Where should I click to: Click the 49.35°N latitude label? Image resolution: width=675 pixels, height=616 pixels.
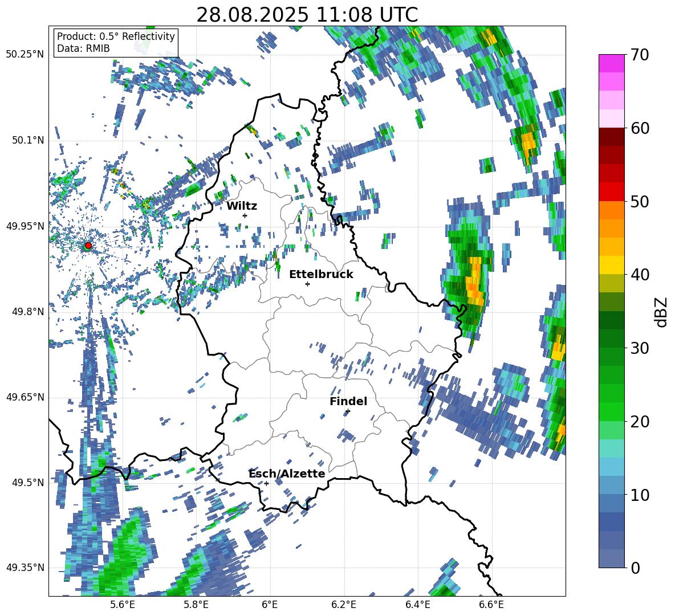25,568
